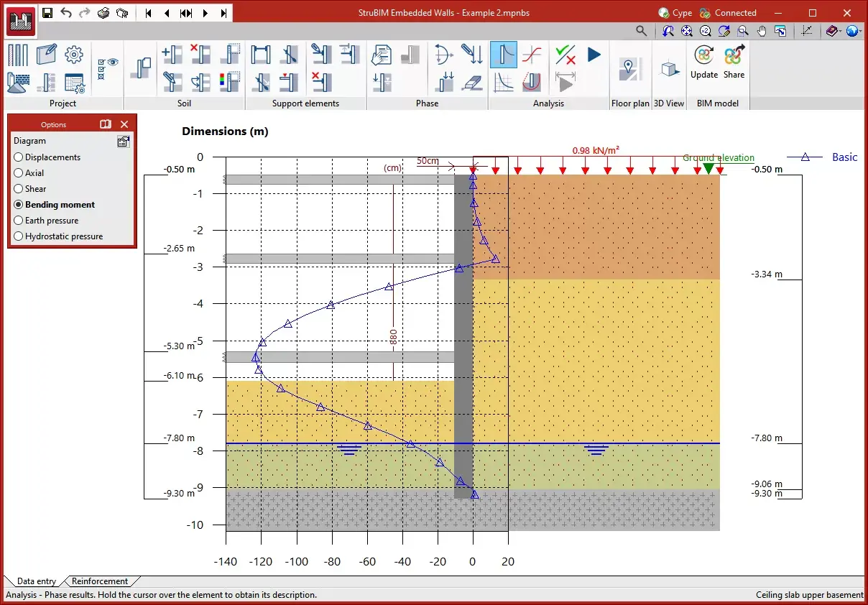Screen dimensions: 868x605
Task: Switch to Reinforcement tab
Action: click(x=99, y=581)
